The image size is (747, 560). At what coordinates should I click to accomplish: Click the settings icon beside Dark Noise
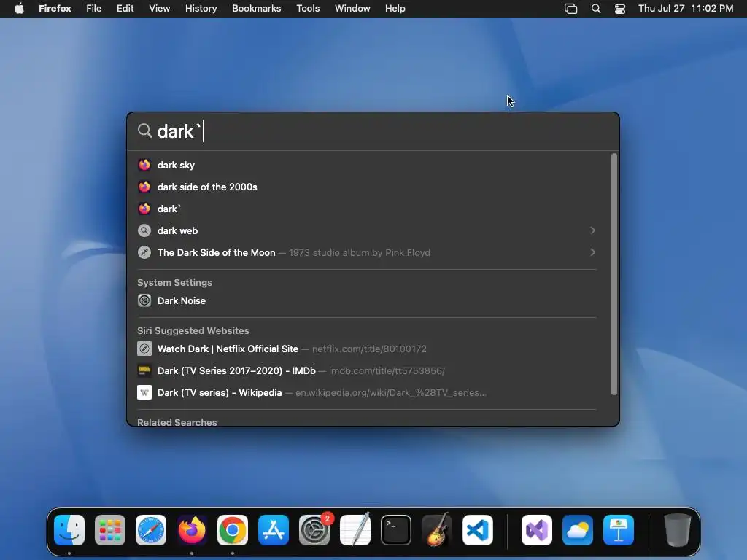(x=144, y=300)
